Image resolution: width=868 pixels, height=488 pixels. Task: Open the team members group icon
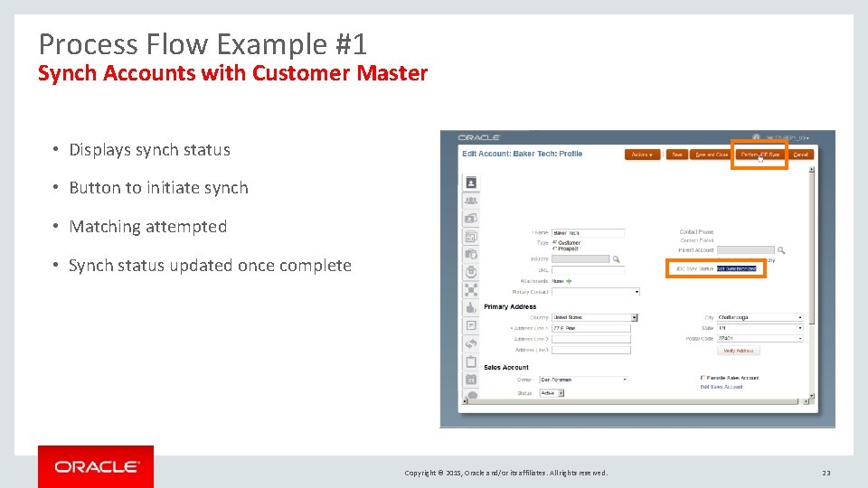(471, 201)
